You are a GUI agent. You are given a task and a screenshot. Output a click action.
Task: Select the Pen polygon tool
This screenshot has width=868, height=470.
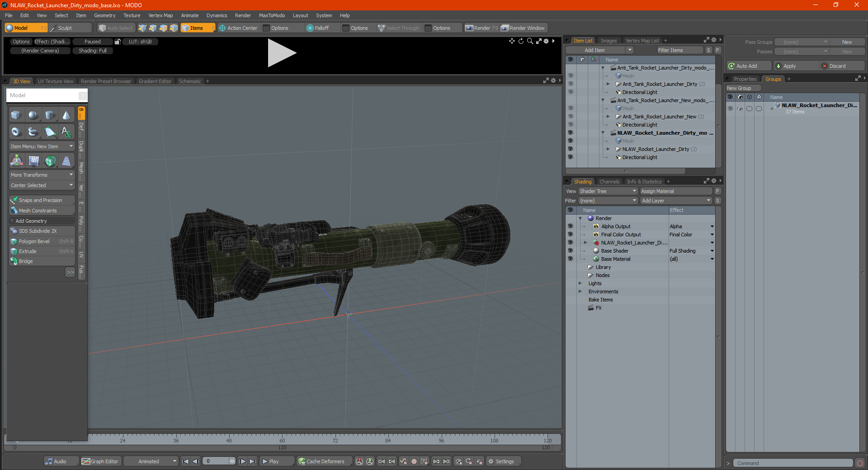[x=50, y=132]
